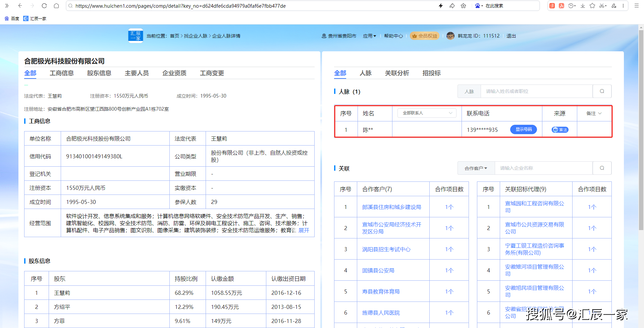This screenshot has width=644, height=328.
Task: Click the 人脉 search magnifier button
Action: (602, 91)
